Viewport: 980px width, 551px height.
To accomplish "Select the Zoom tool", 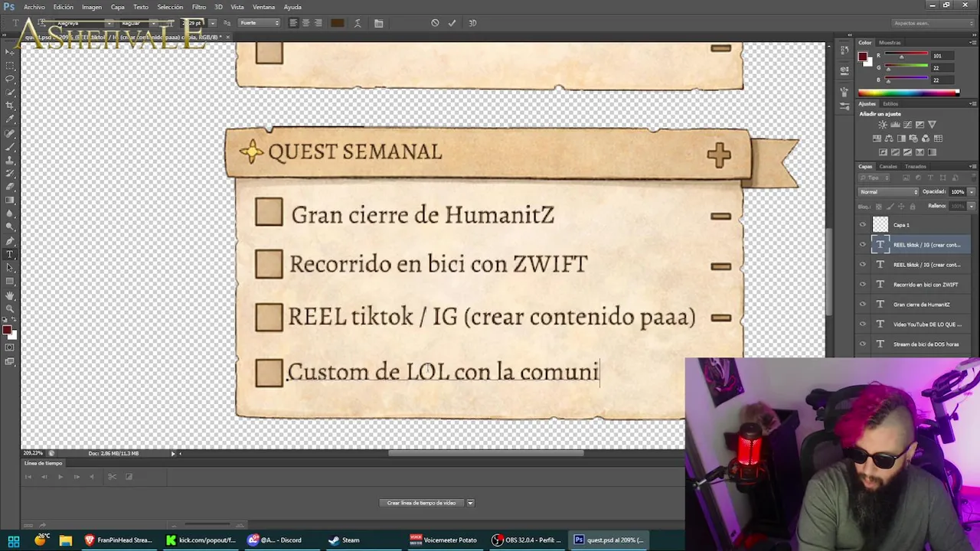I will [x=9, y=308].
